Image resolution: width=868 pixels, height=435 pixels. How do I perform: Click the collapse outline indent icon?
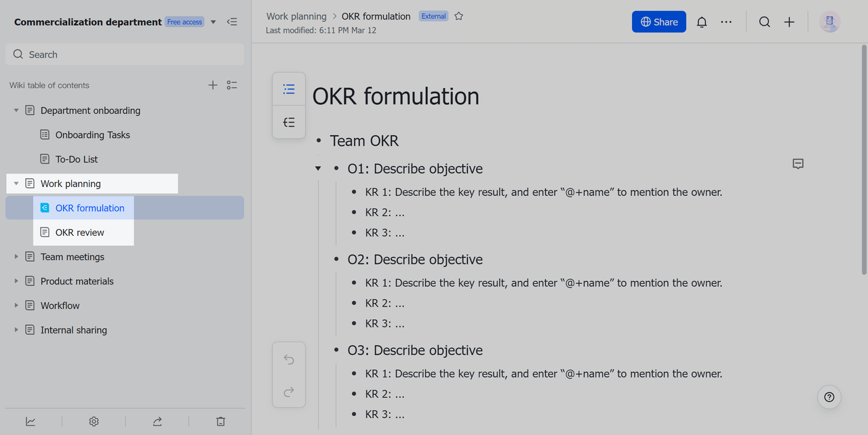pyautogui.click(x=289, y=122)
